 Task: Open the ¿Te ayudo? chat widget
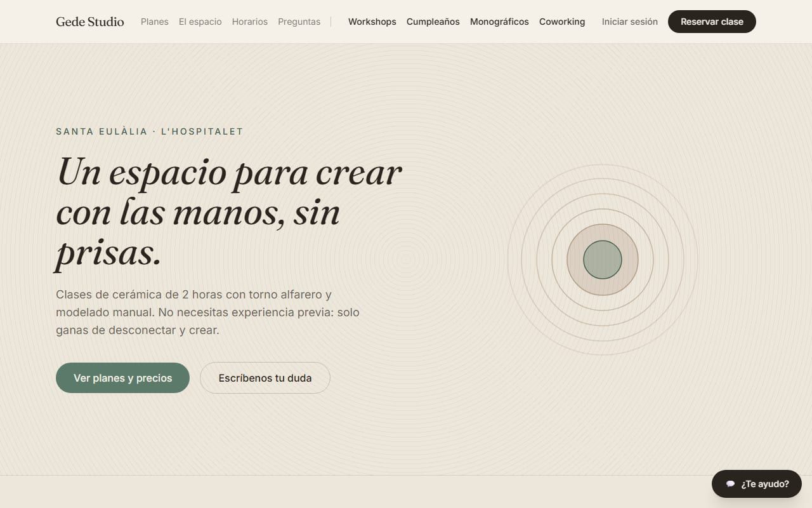757,484
